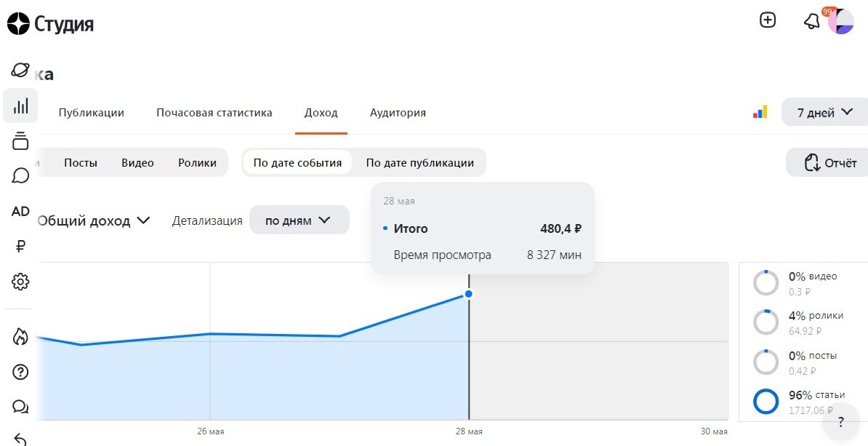
Task: Open publications stack sidebar icon
Action: pyautogui.click(x=20, y=140)
